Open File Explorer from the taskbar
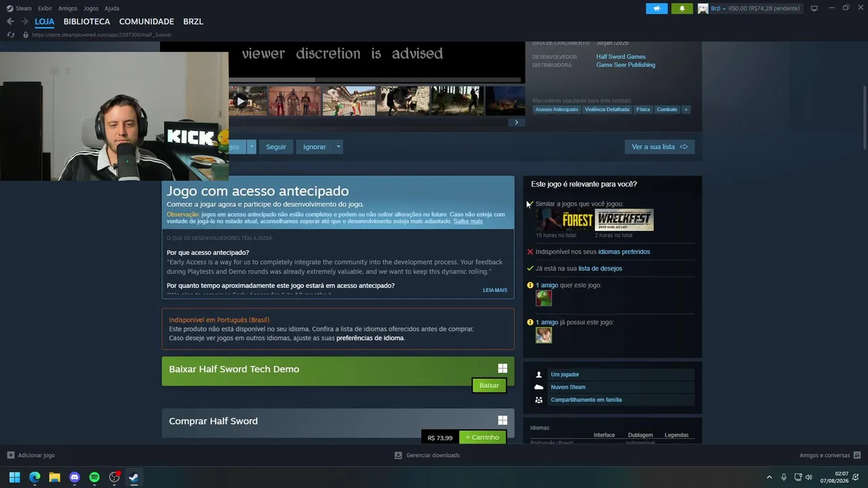868x488 pixels. pos(54,477)
